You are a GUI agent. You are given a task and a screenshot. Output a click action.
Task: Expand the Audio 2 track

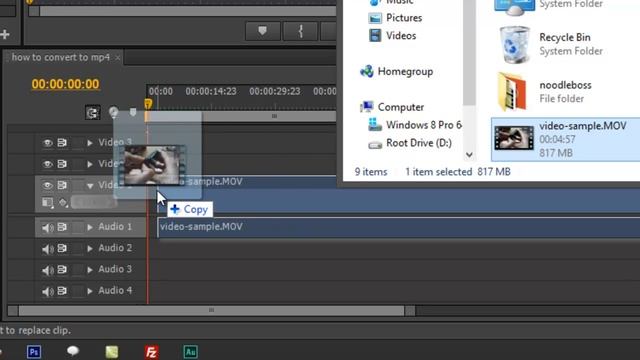point(90,249)
